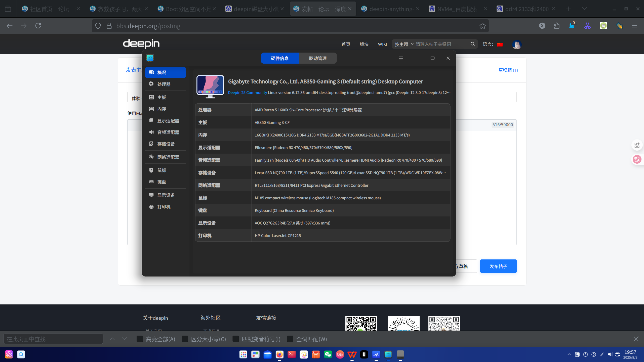Open the 草稿箱 (1) link
This screenshot has height=362, width=644.
tap(508, 70)
